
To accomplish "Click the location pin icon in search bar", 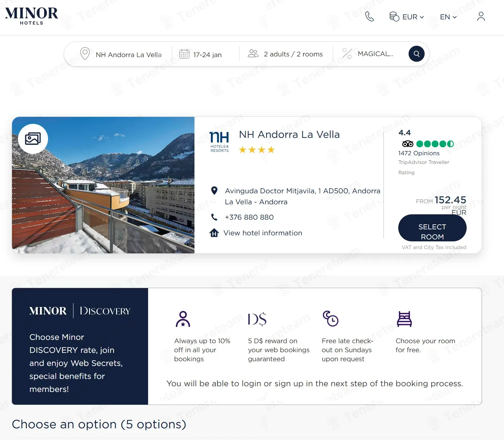I will click(85, 54).
